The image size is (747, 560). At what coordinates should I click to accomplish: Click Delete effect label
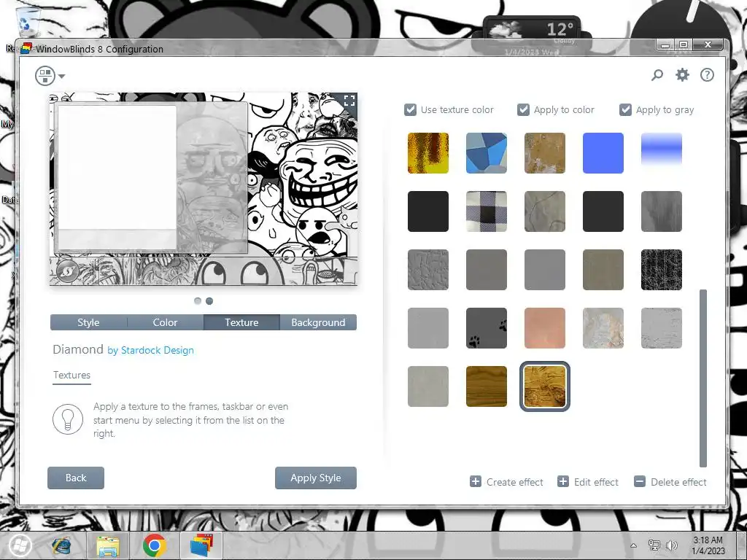[x=678, y=482]
